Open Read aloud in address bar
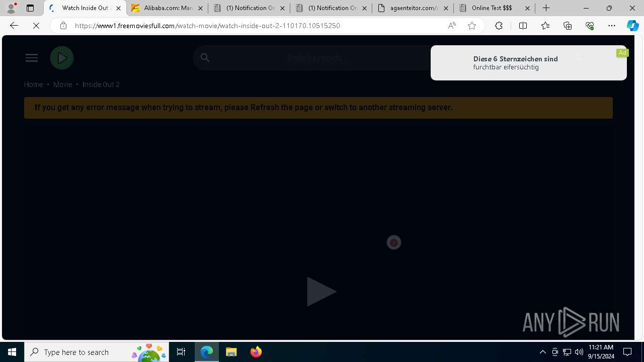Image resolution: width=644 pixels, height=362 pixels. (x=452, y=26)
